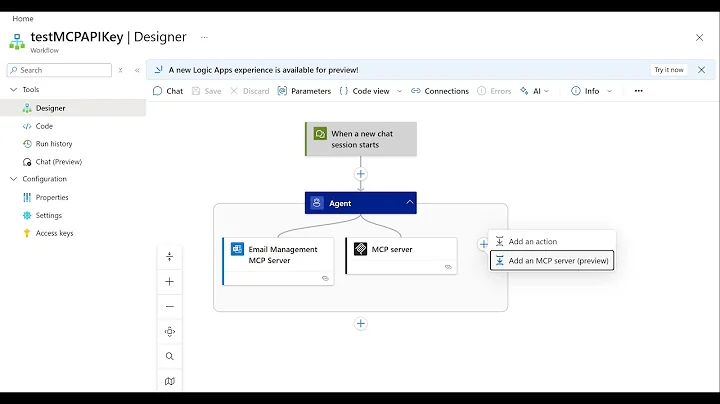The image size is (720, 404).
Task: Click plus button beside MCP server card
Action: click(483, 244)
